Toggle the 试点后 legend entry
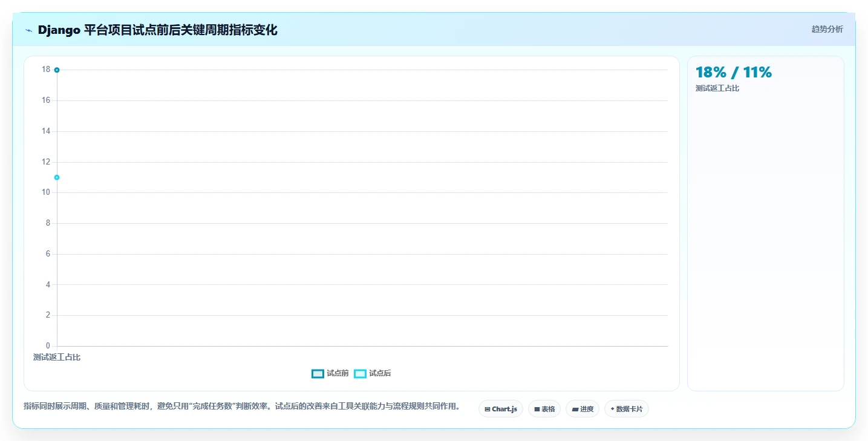 click(x=373, y=373)
